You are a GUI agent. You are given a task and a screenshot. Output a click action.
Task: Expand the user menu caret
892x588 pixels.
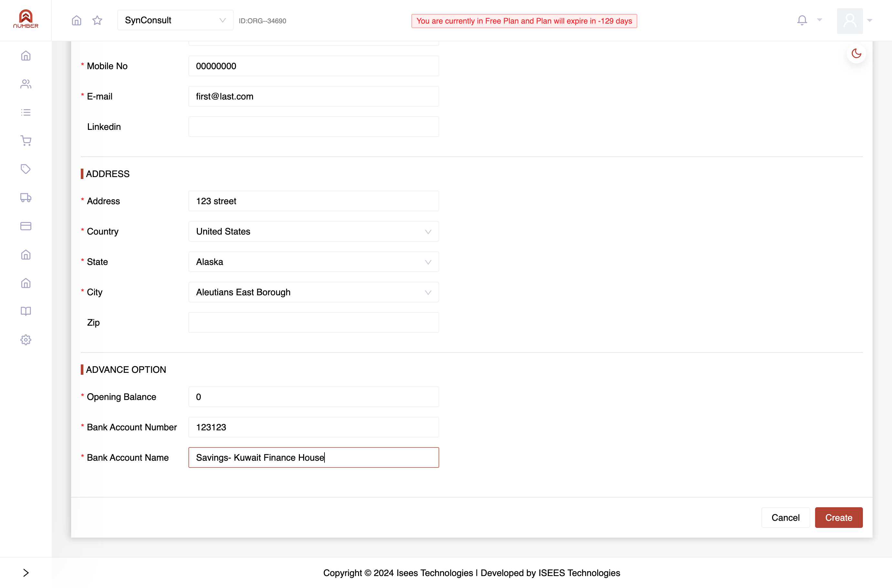click(x=870, y=20)
